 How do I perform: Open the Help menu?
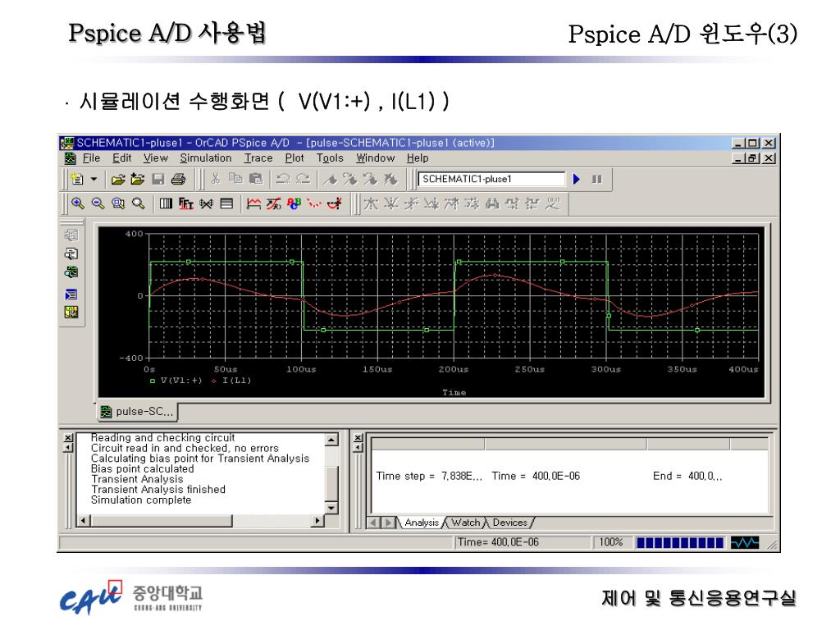(418, 158)
